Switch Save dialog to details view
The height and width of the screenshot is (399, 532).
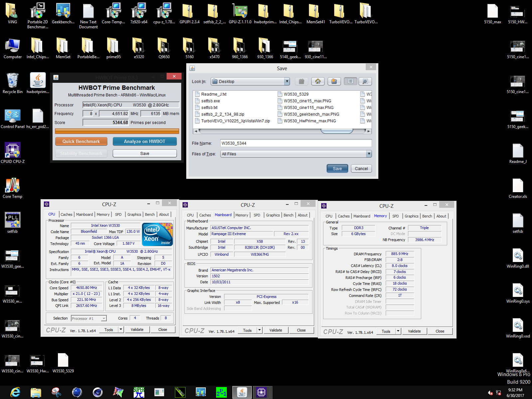[x=365, y=81]
